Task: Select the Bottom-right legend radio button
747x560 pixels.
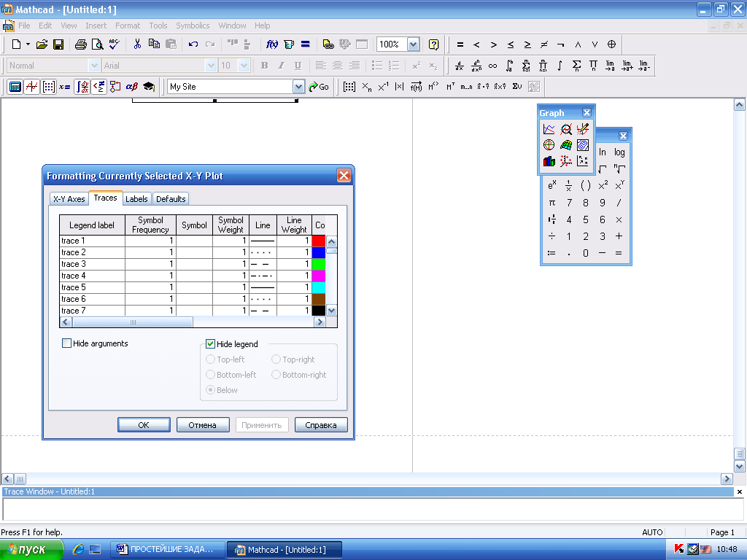Action: click(276, 374)
